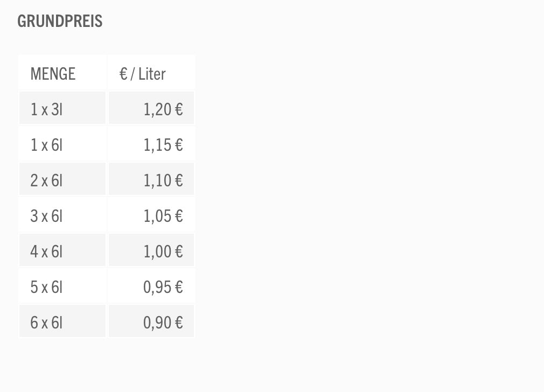This screenshot has height=392, width=544.
Task: Click the 1,15 price value
Action: (157, 145)
